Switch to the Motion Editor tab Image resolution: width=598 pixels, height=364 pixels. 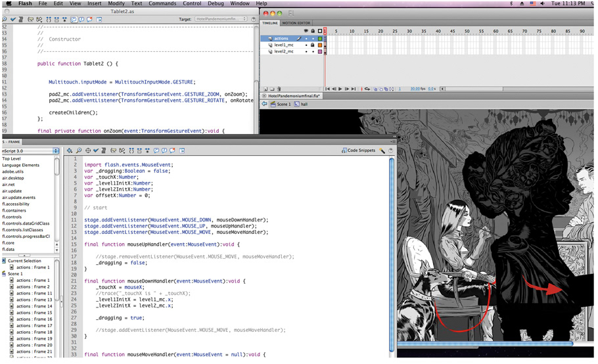point(296,23)
